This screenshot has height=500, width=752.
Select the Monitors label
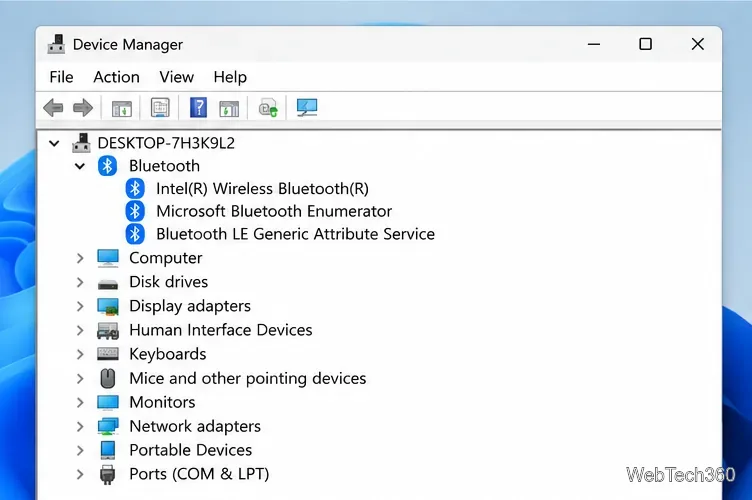[x=163, y=402]
